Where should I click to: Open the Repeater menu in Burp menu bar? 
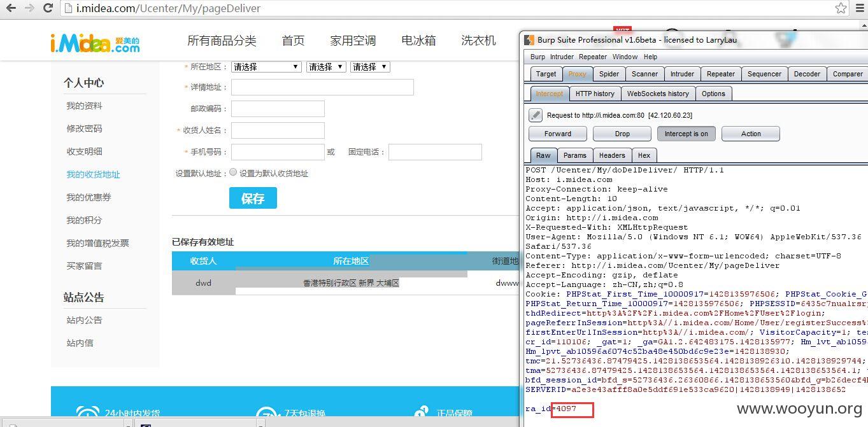pos(593,57)
